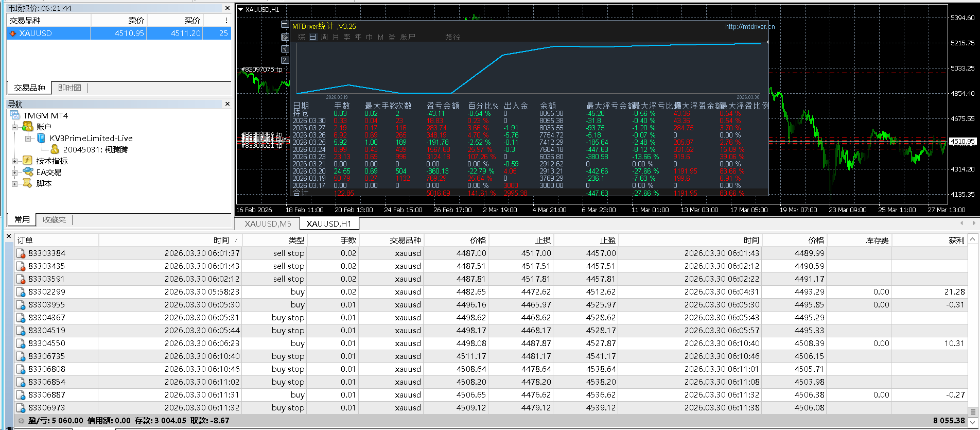Click the checkmark icon beside MTDriver panel
This screenshot has height=430, width=980.
coord(285,49)
